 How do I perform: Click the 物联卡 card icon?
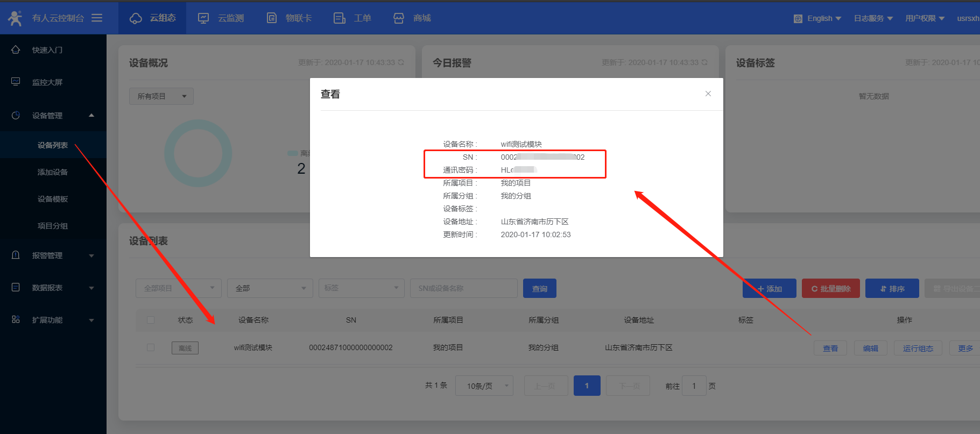[x=272, y=18]
